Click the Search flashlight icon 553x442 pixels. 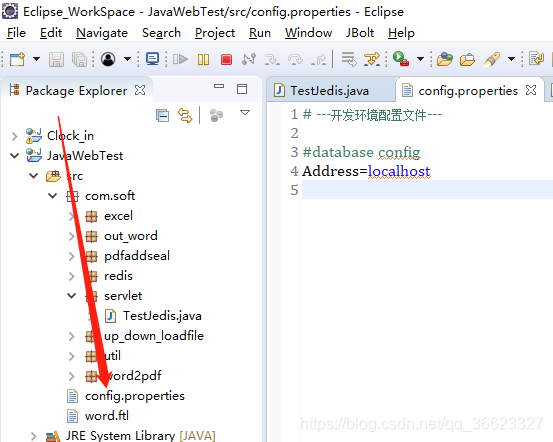coord(492,59)
